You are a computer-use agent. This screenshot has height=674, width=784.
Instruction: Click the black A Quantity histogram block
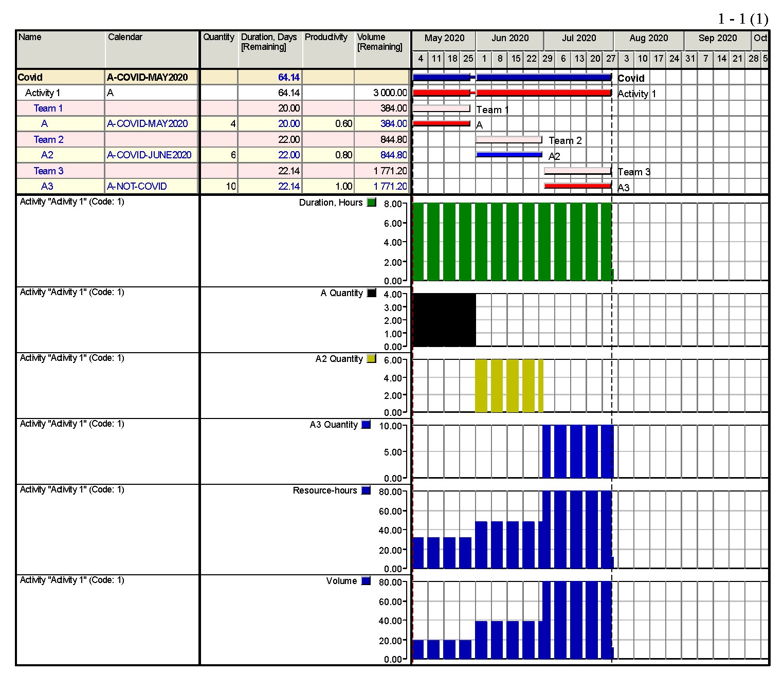444,320
